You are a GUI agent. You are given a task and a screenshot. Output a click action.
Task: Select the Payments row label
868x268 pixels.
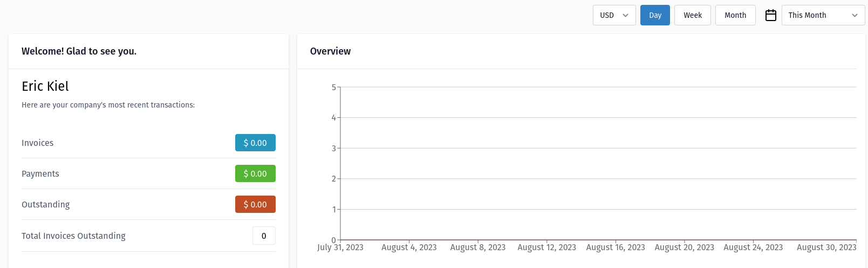click(40, 173)
